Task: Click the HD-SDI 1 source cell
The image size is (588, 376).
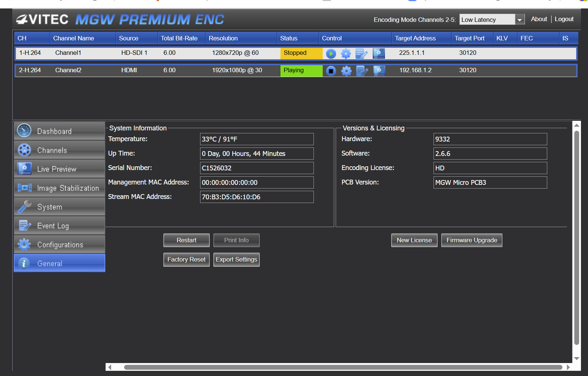Action: [x=134, y=53]
